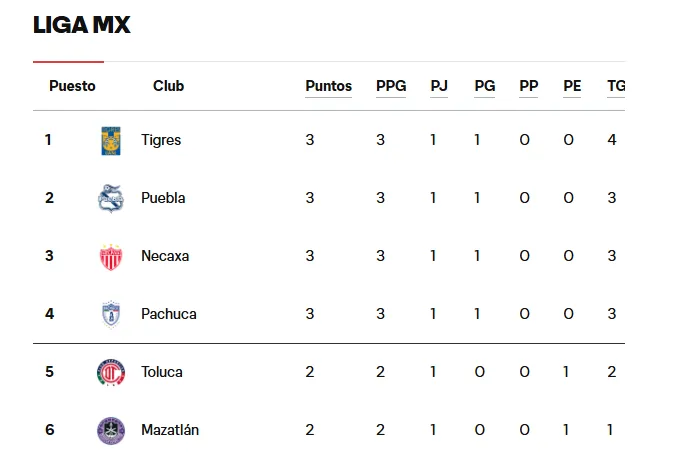Open the Puebla team link
Screen dimensions: 686x467
point(163,198)
